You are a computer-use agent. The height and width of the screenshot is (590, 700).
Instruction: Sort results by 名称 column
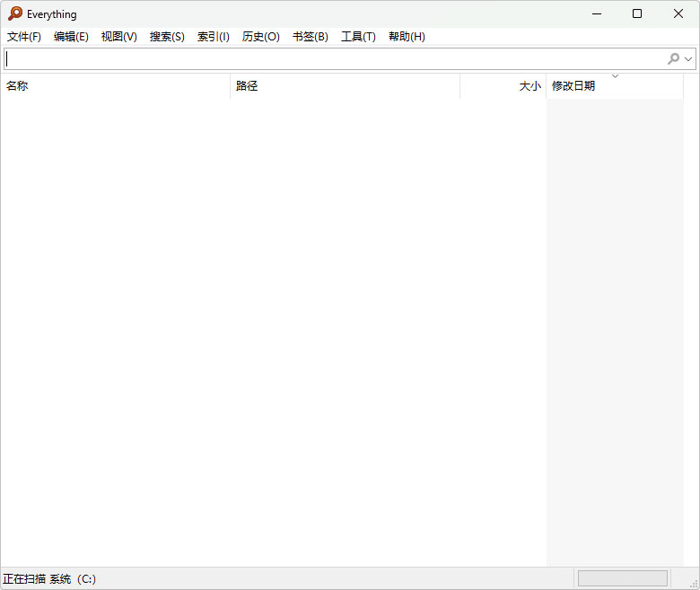tap(115, 85)
